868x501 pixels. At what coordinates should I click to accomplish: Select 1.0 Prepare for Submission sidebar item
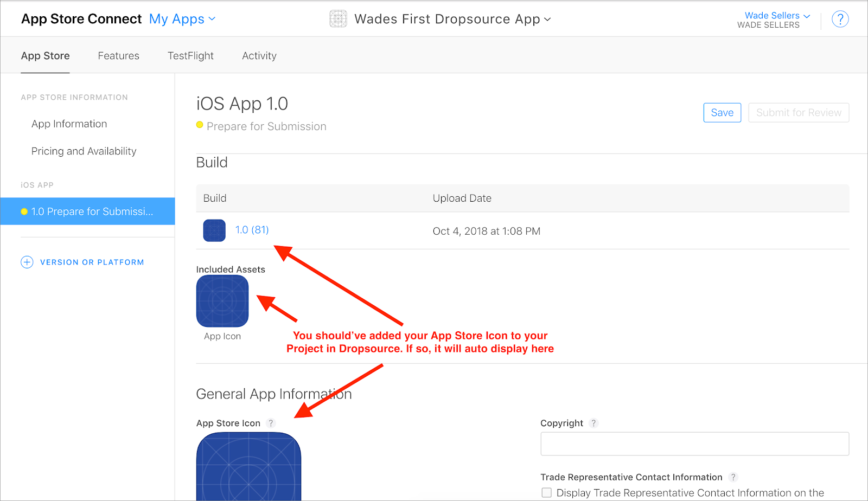click(x=87, y=211)
